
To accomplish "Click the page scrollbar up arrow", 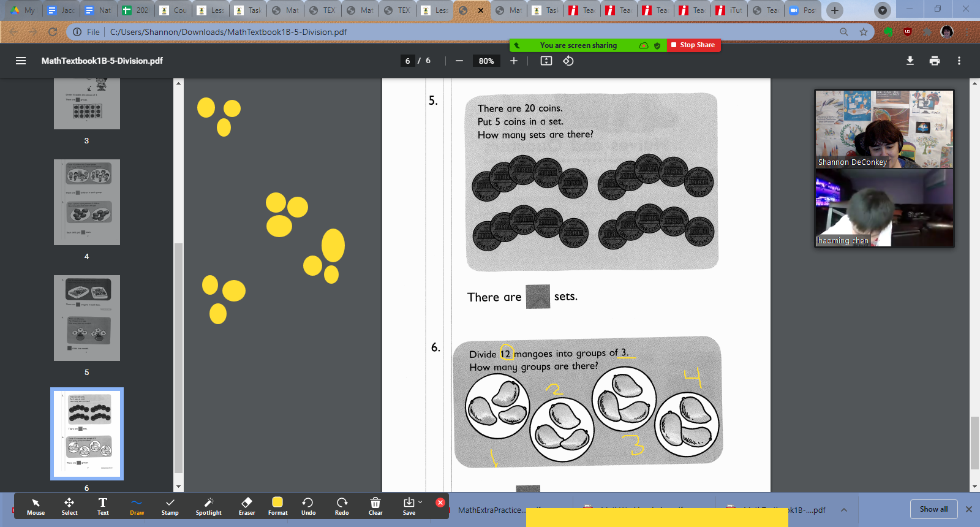I will tap(974, 83).
